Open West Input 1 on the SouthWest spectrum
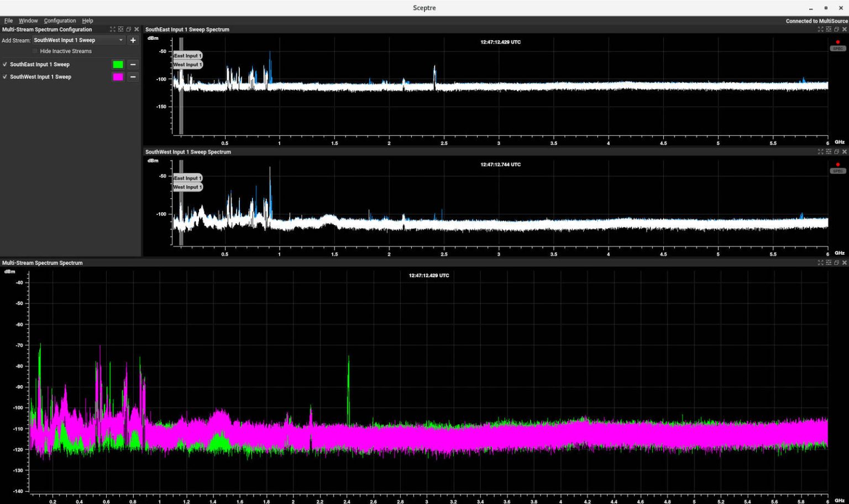The height and width of the screenshot is (504, 849). click(187, 187)
